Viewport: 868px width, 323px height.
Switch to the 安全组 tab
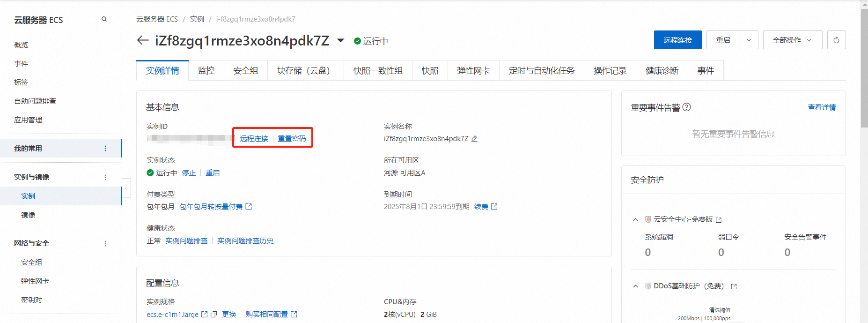click(x=245, y=70)
